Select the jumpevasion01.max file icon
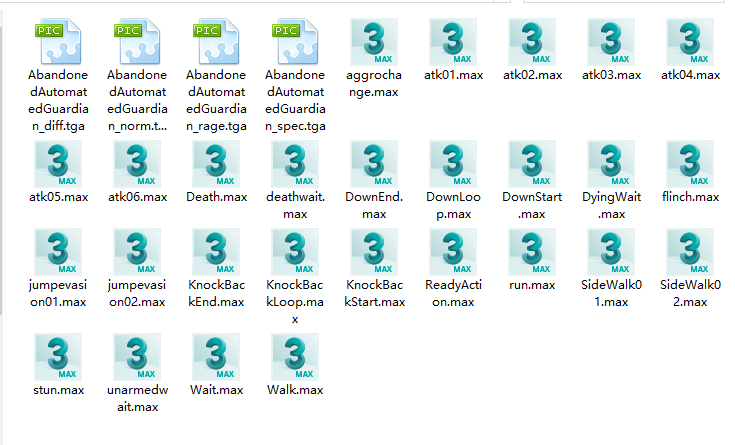 point(58,252)
